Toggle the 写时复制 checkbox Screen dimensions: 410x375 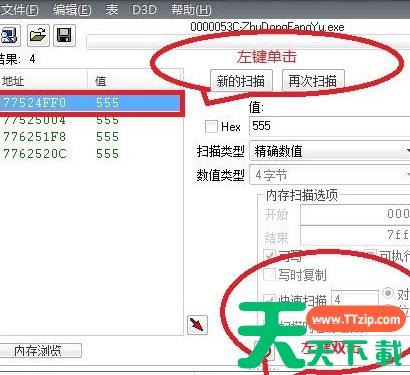269,275
